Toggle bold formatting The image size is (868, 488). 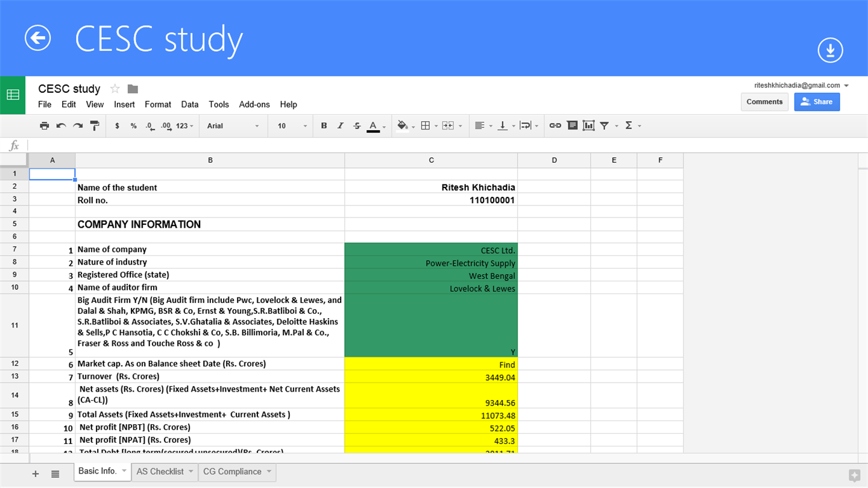click(324, 125)
